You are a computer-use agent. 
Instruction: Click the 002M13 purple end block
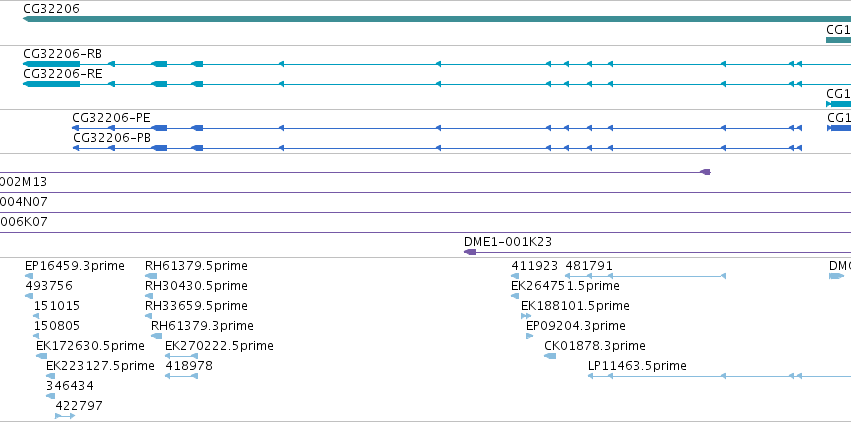tap(705, 172)
